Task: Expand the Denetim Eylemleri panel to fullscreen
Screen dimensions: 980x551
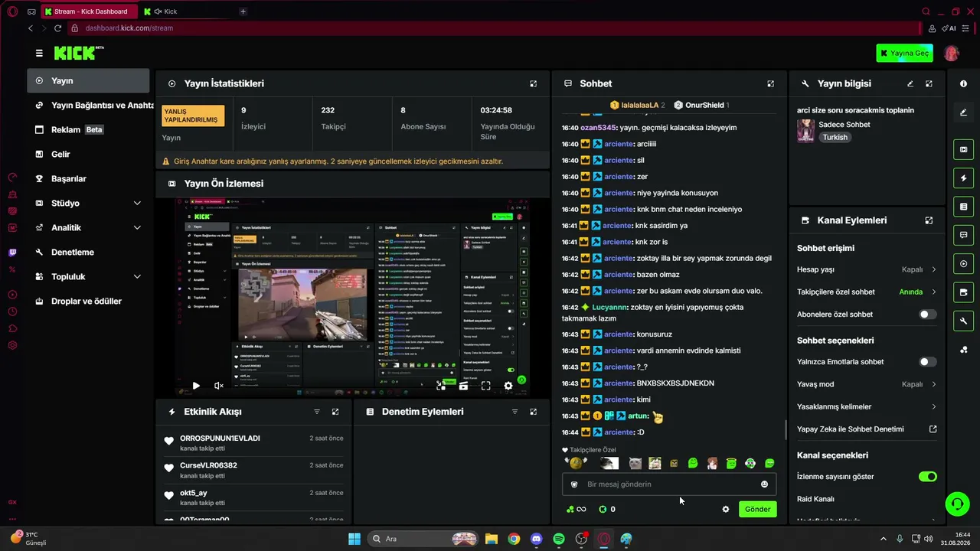Action: pyautogui.click(x=534, y=412)
